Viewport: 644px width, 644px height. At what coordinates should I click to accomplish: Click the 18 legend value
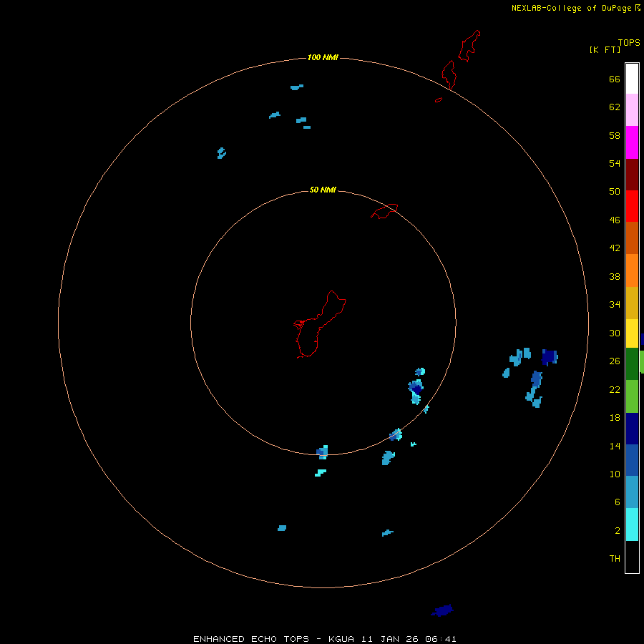pos(615,418)
